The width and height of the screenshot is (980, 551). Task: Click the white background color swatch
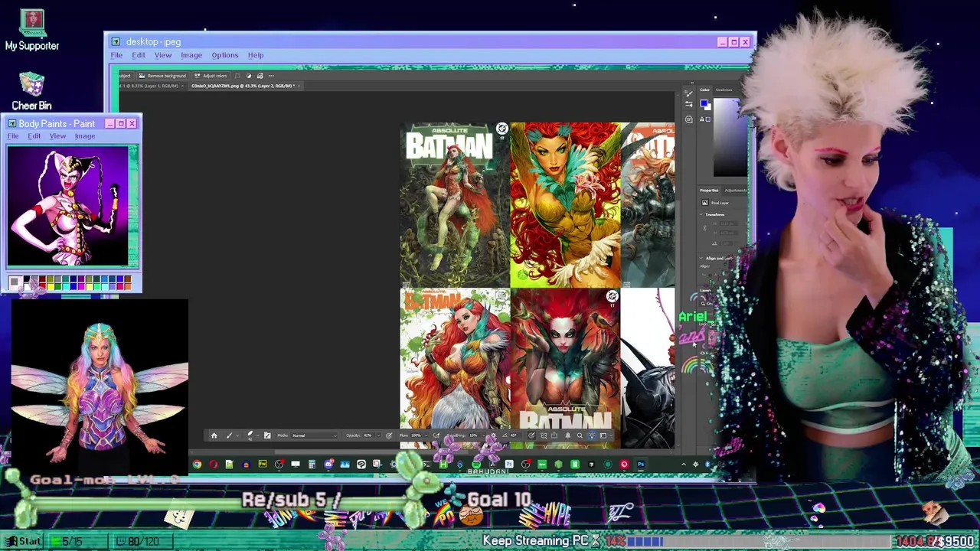709,108
